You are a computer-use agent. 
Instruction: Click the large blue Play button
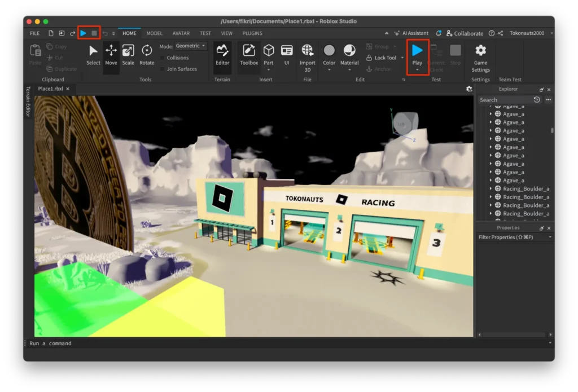(x=417, y=51)
